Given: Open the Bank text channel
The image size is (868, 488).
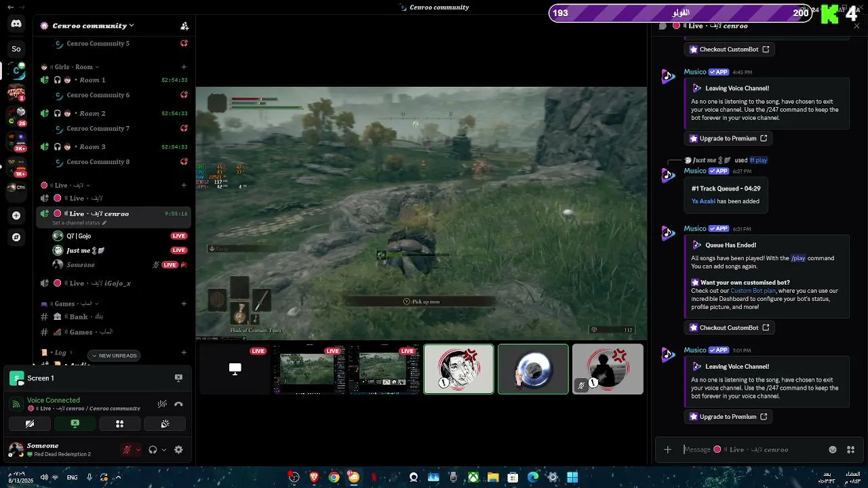Looking at the screenshot, I should 113,317.
